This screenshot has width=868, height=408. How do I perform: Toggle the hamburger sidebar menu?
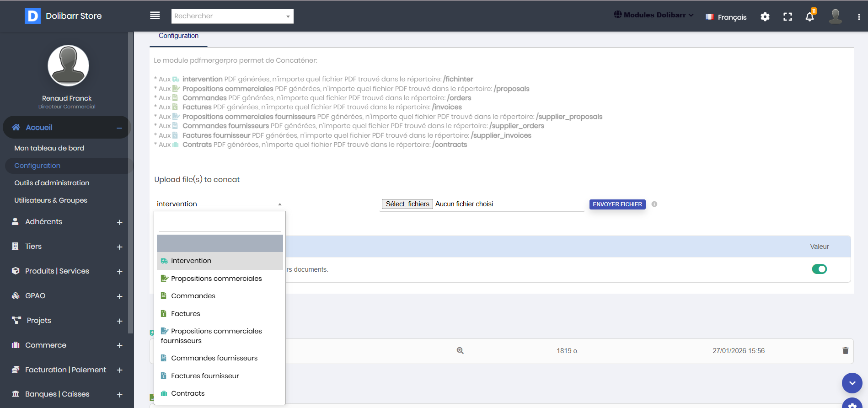(155, 16)
